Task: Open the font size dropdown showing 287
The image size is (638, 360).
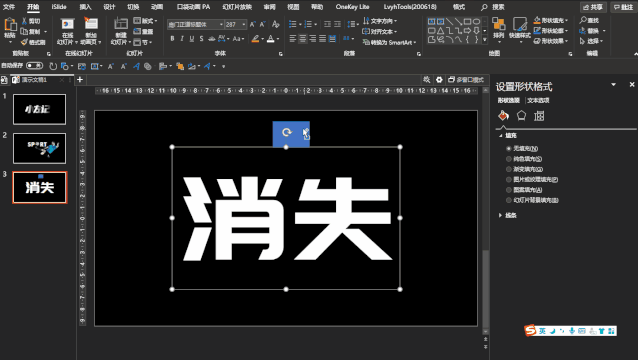Action: tap(244, 25)
